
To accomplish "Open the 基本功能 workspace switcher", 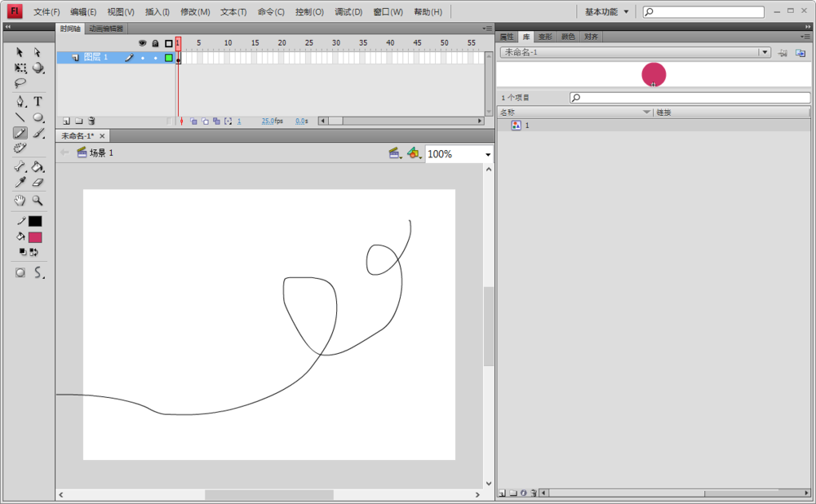I will [x=607, y=12].
